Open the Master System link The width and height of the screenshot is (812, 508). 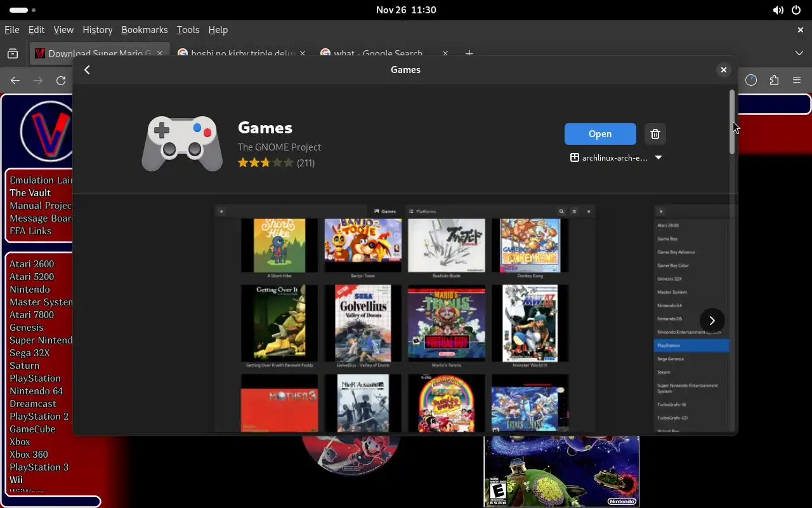41,302
